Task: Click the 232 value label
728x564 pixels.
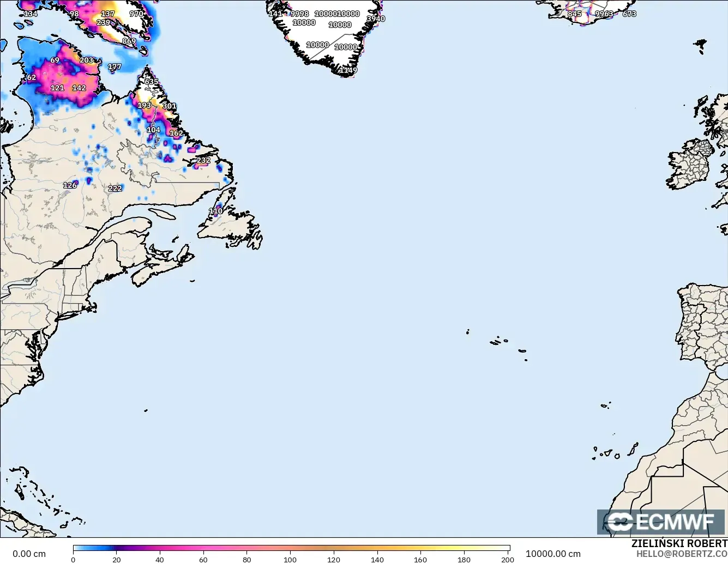Action: (203, 160)
